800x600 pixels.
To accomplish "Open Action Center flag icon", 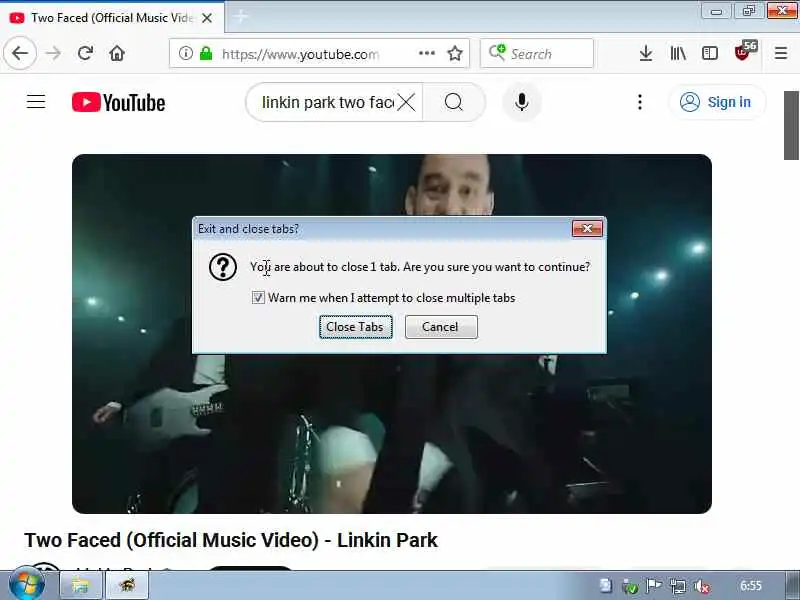I will coord(654,586).
